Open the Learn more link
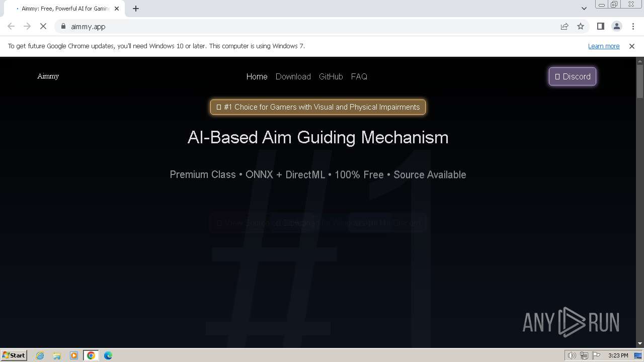 (604, 46)
